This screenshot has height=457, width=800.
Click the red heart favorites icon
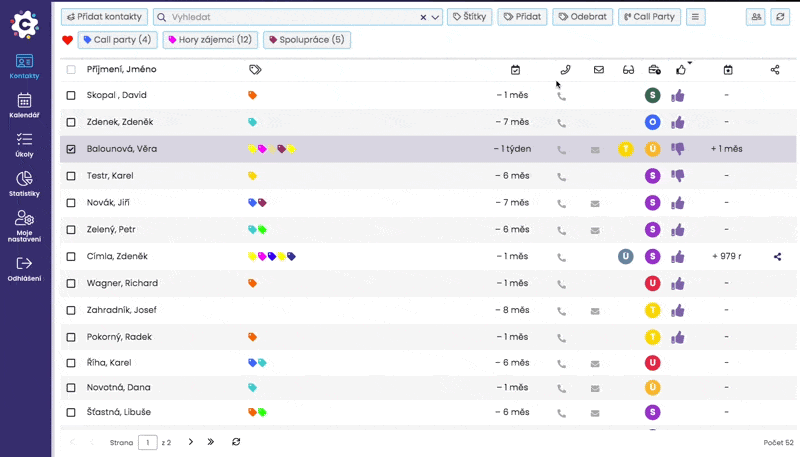pyautogui.click(x=68, y=40)
